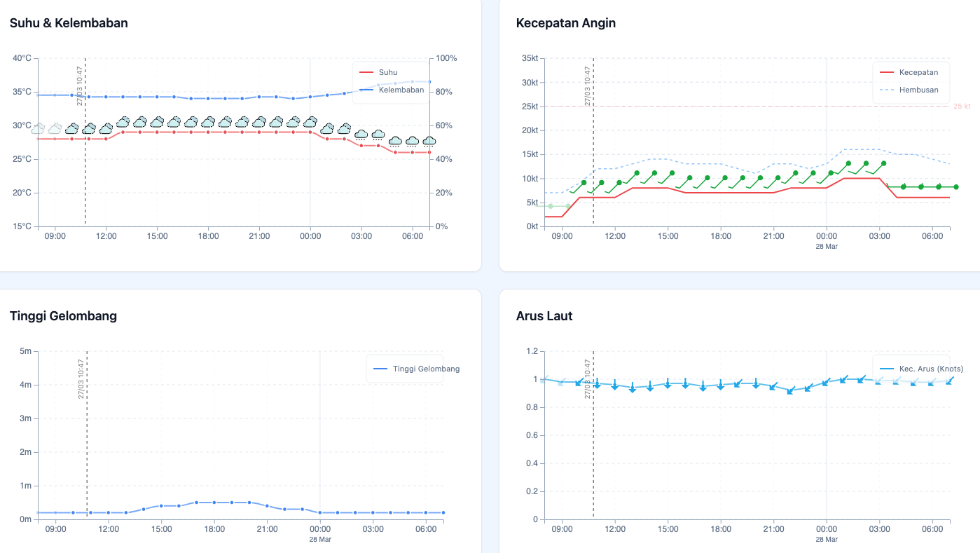Screen dimensions: 980x553
Task: Click the current direction arrow at 12:00
Action: (x=615, y=385)
